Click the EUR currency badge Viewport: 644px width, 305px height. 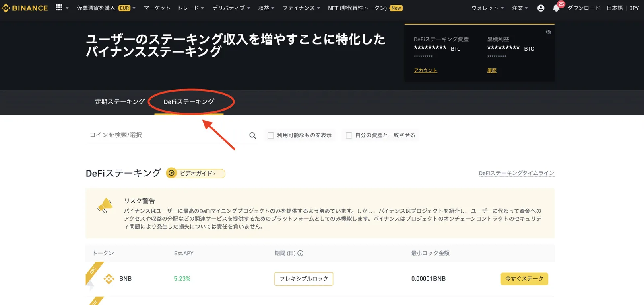tap(124, 8)
